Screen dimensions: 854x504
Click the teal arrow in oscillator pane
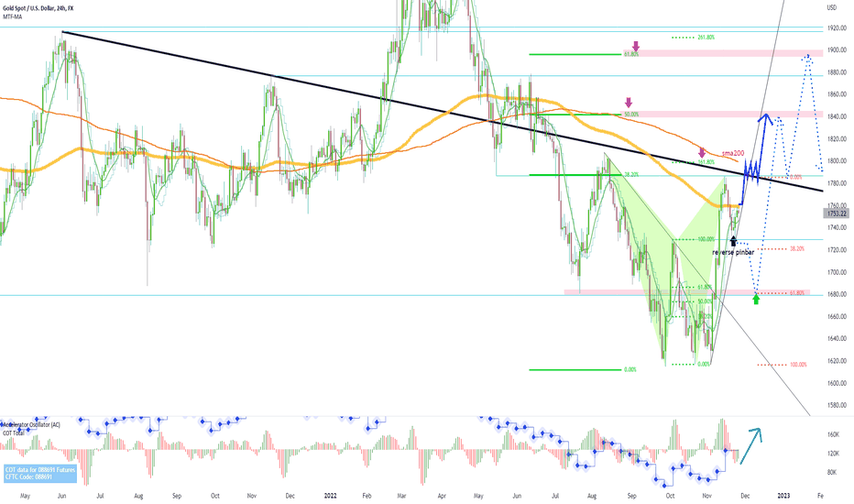[x=750, y=445]
